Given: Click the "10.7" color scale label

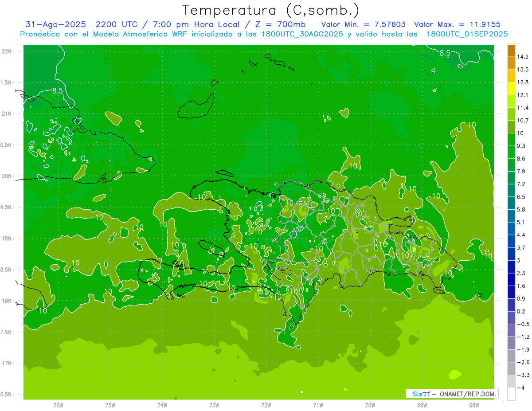Looking at the screenshot, I should point(523,121).
